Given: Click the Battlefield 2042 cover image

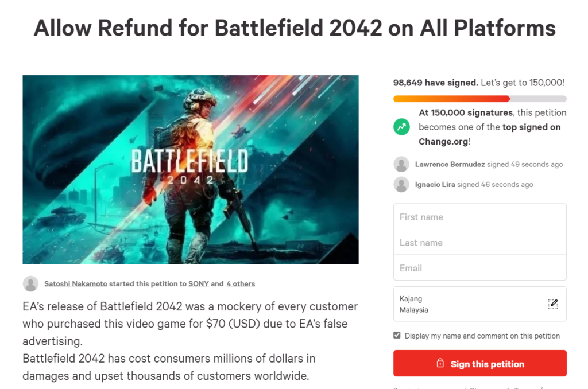Looking at the screenshot, I should coord(191,169).
